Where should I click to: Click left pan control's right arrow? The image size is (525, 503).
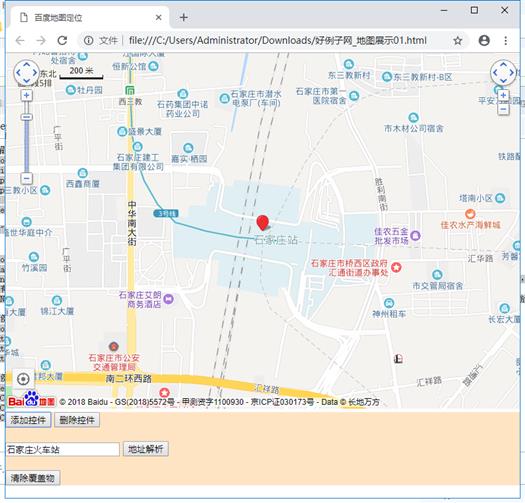tap(35, 72)
